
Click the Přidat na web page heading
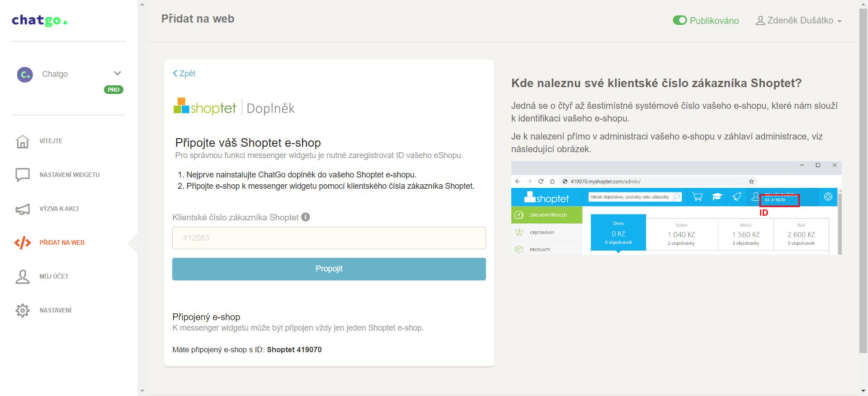[x=198, y=19]
